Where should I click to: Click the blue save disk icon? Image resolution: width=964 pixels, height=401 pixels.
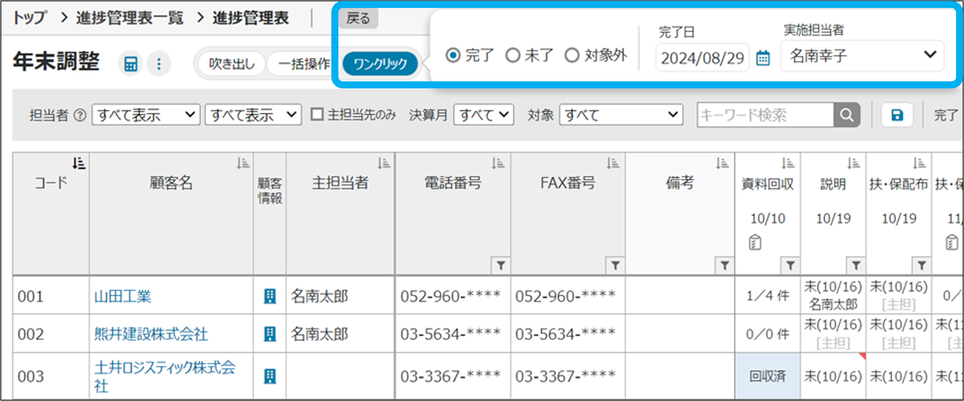click(x=896, y=115)
